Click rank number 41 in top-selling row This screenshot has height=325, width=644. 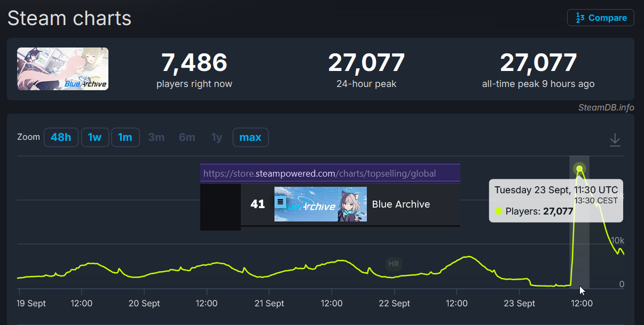[x=257, y=204]
